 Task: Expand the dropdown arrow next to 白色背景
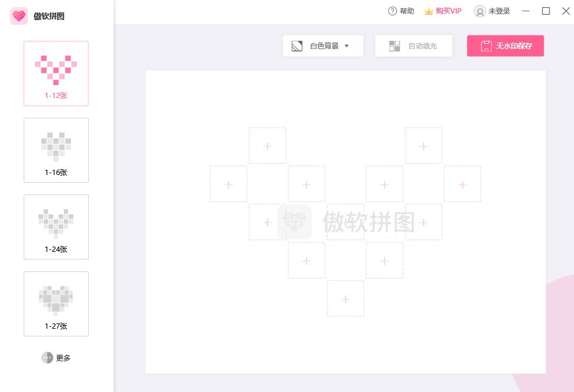(347, 46)
